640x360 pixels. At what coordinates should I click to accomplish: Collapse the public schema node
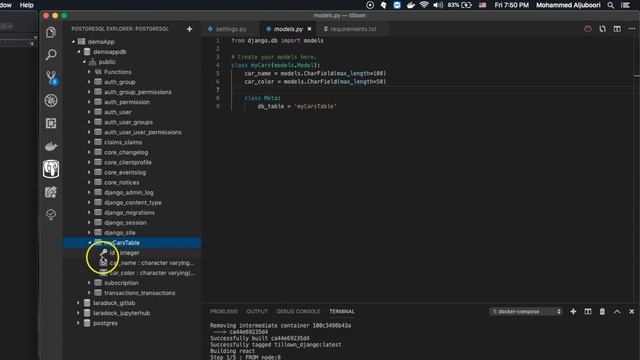click(84, 62)
